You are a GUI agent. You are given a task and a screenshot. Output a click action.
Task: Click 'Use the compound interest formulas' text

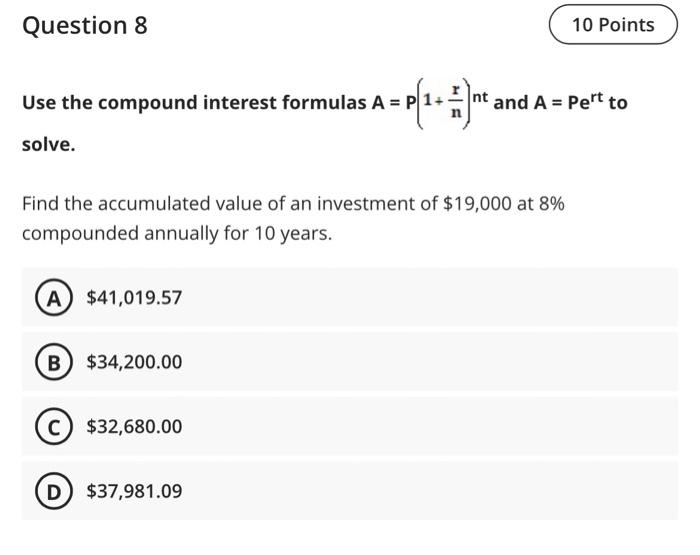click(195, 103)
